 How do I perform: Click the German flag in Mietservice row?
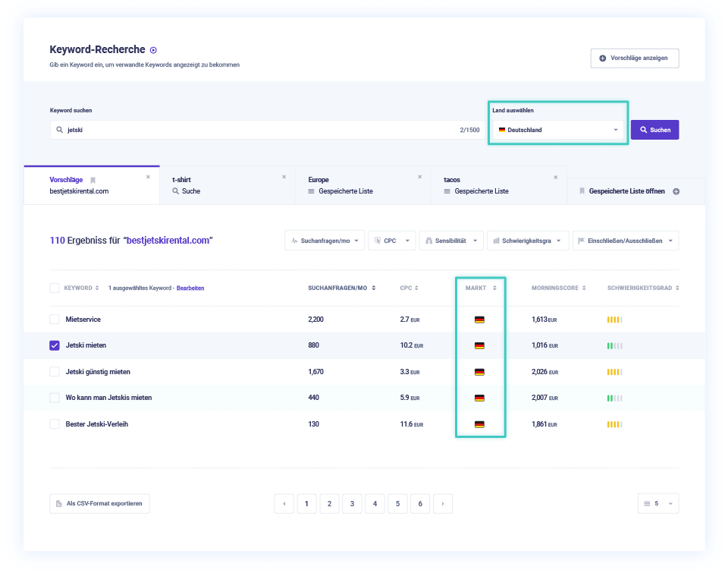[479, 320]
